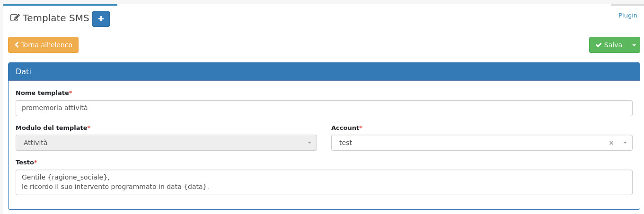Click the Nome template label

[42, 93]
